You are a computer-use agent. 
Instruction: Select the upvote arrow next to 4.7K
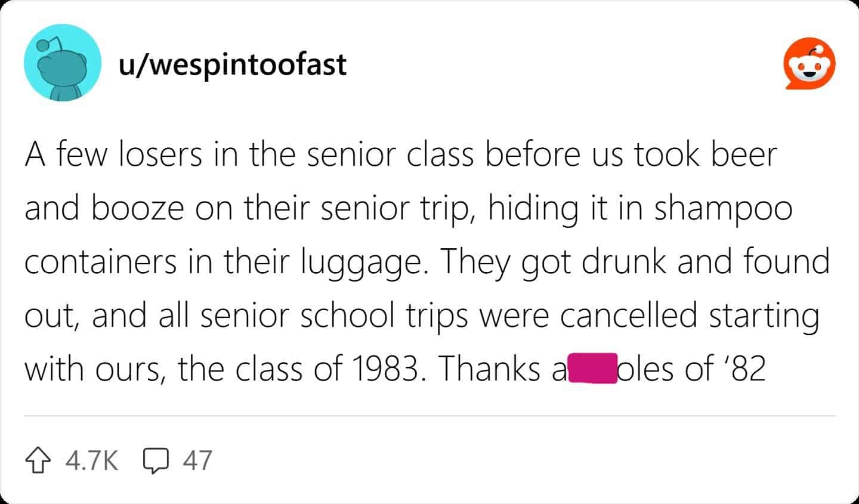point(37,459)
